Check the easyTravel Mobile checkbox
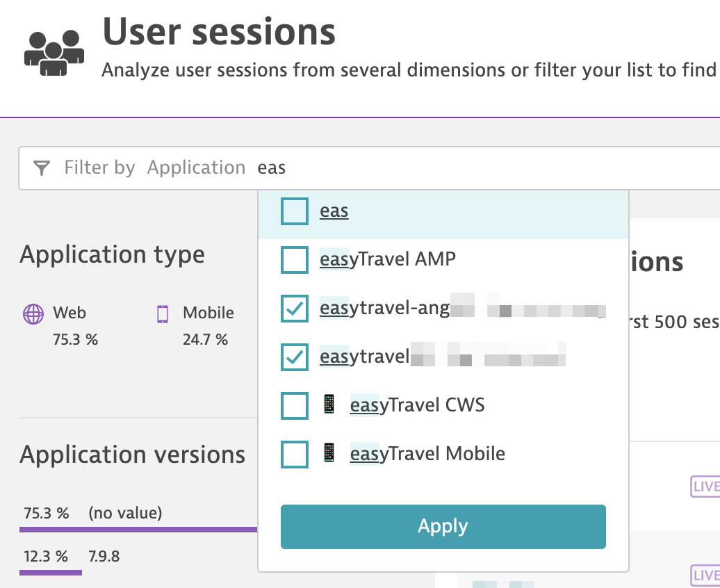This screenshot has width=720, height=588. click(x=295, y=455)
